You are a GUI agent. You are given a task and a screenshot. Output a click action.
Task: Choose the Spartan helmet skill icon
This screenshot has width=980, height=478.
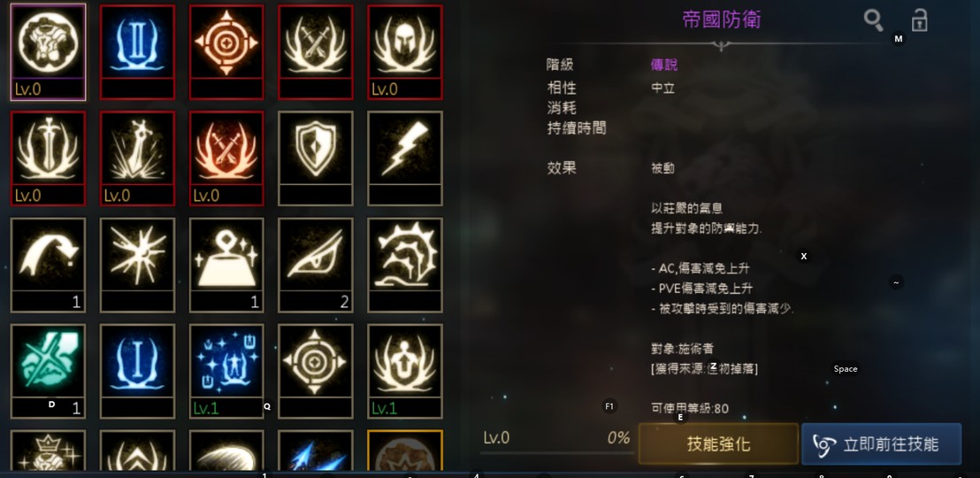point(404,52)
